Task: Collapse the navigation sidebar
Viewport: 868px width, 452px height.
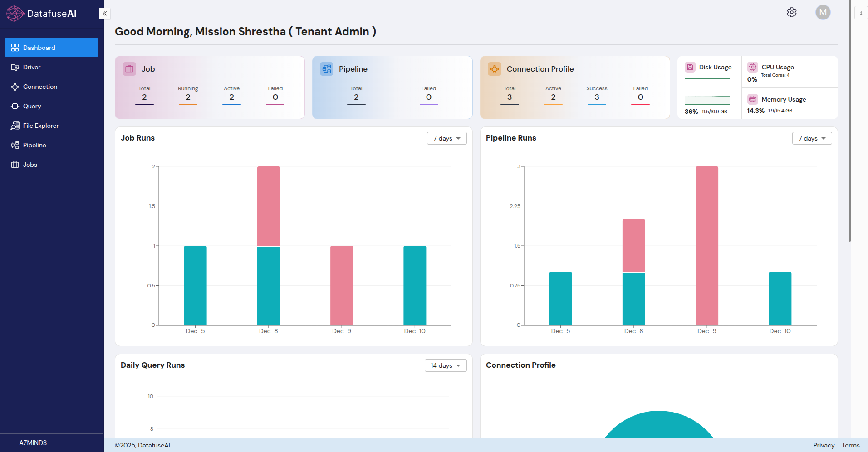Action: point(104,13)
